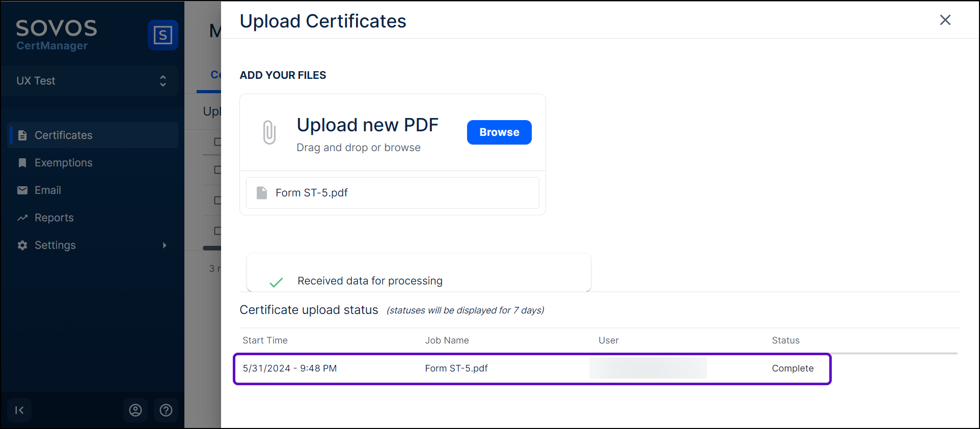
Task: Collapse the sidebar with the arrow icon
Action: [x=19, y=410]
